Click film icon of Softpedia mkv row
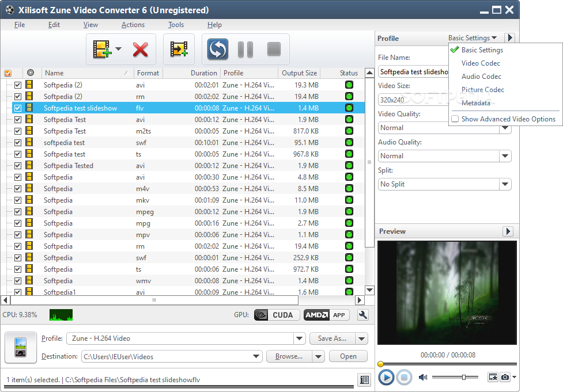The image size is (563, 392). coord(29,200)
